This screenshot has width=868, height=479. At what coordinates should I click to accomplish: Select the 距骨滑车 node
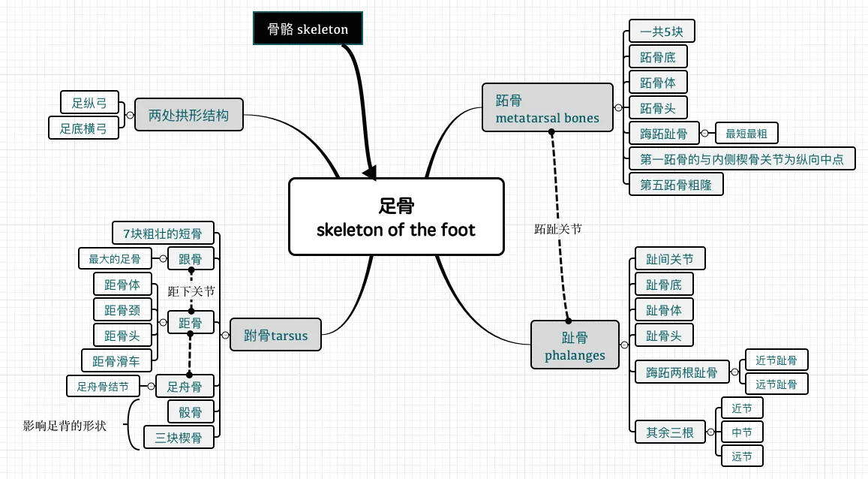click(x=116, y=360)
